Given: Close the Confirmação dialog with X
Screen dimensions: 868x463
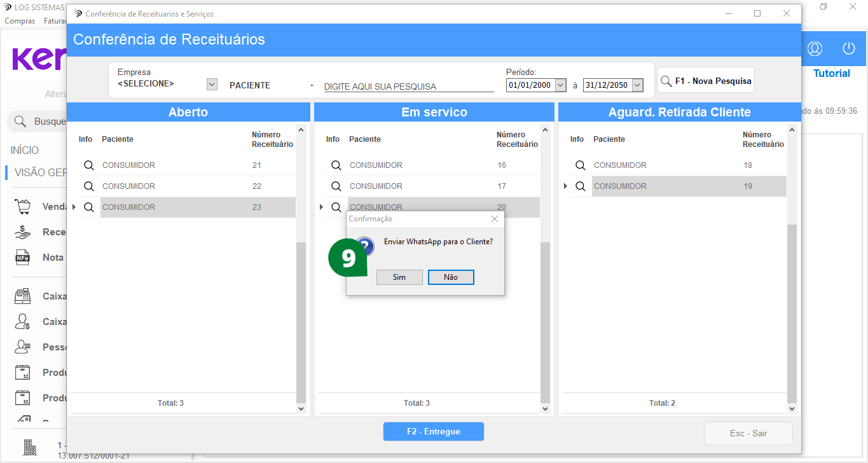Looking at the screenshot, I should tap(495, 219).
